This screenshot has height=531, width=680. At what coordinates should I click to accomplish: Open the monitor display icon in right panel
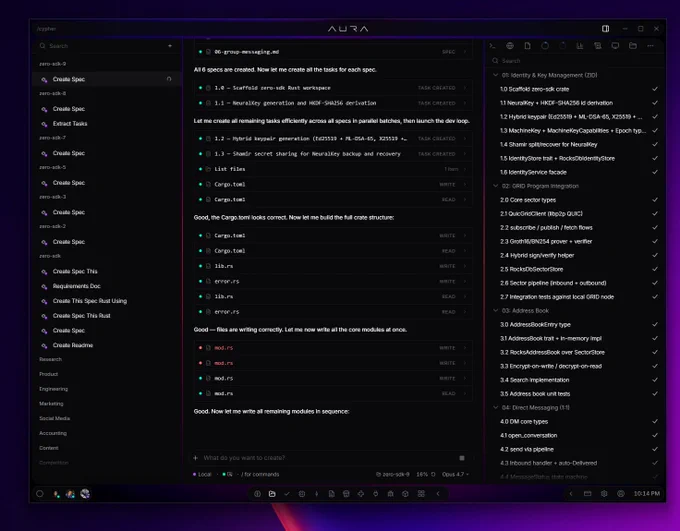pos(615,46)
